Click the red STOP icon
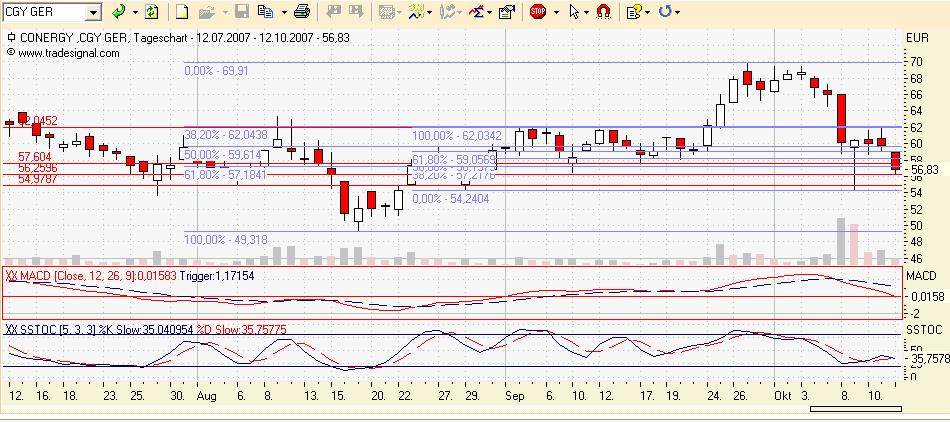Screen dimensions: 950x422 (x=537, y=12)
